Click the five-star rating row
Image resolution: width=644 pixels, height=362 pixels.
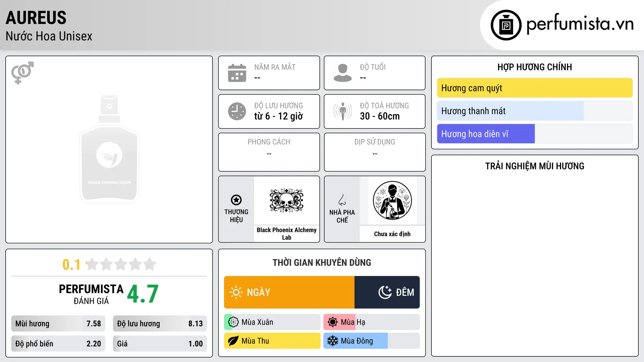click(121, 264)
